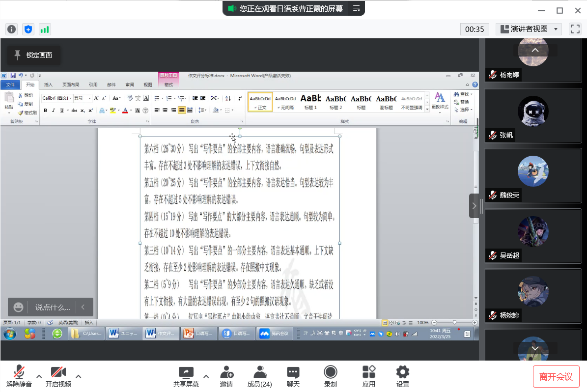This screenshot has height=392, width=587.
Task: Click the Share Screen icon
Action: tap(186, 372)
